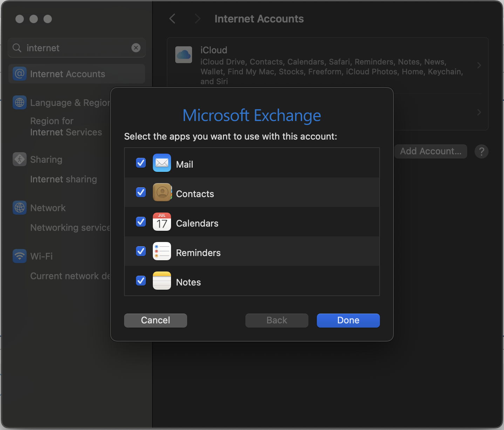Click the Mail app icon
Image resolution: width=504 pixels, height=430 pixels.
coord(162,163)
